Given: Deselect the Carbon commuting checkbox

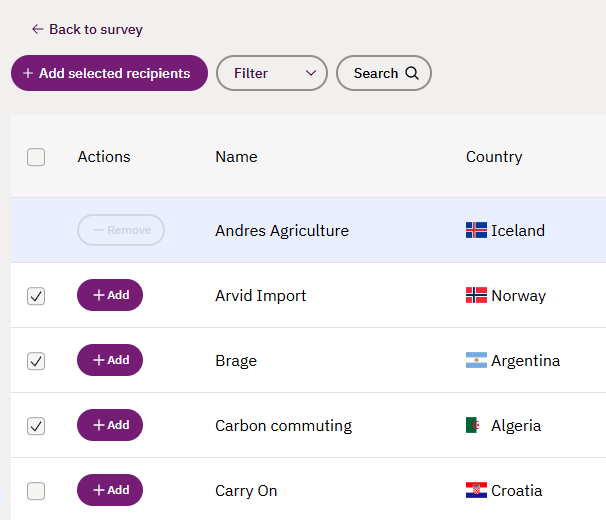Looking at the screenshot, I should coord(36,426).
